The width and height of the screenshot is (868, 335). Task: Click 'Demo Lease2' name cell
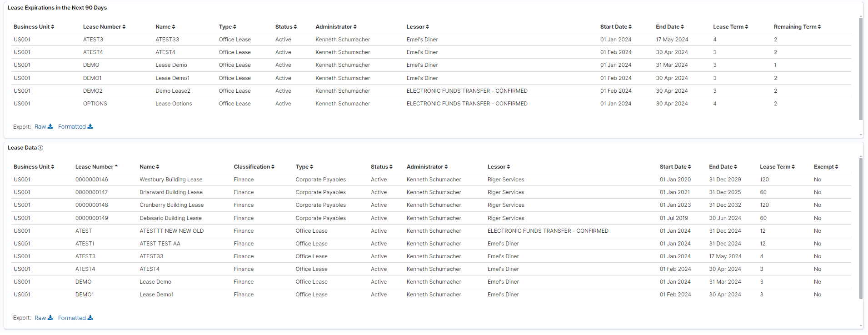point(173,91)
